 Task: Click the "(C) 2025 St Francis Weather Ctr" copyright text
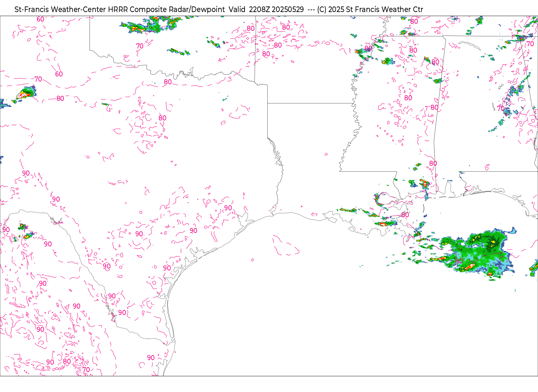[x=370, y=10]
